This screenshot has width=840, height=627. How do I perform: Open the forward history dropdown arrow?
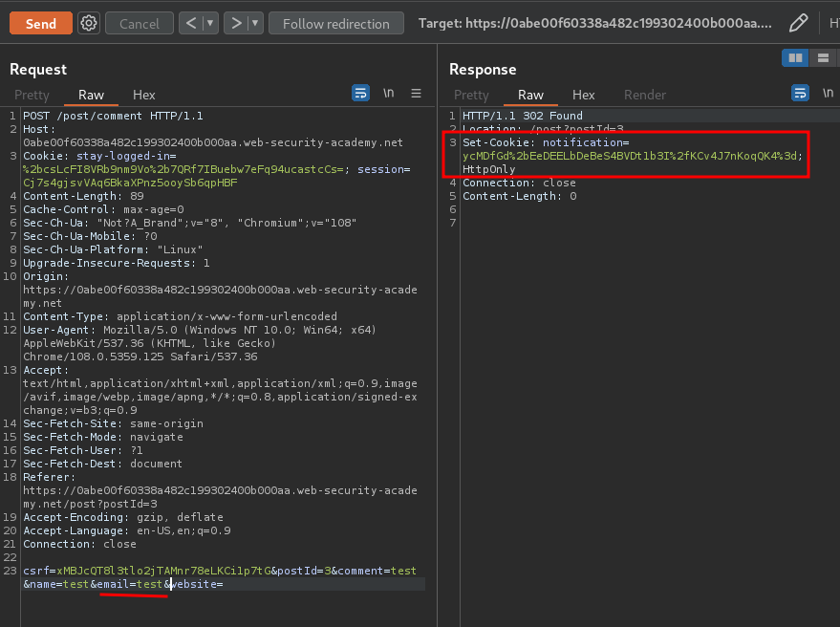(255, 23)
